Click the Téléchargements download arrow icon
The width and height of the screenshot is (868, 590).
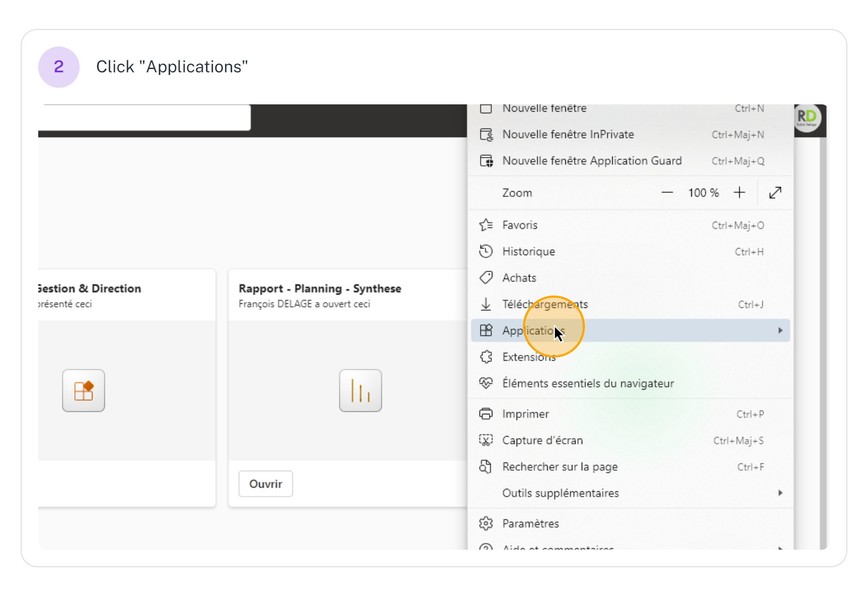pos(486,304)
